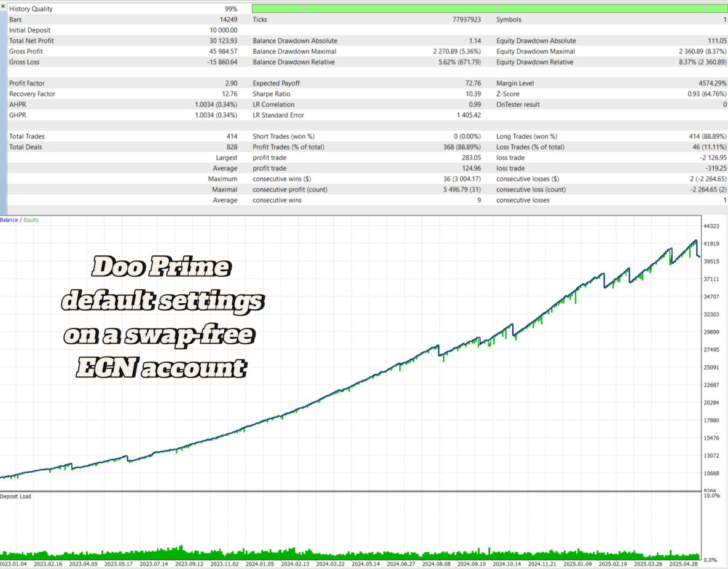Click the green 'Equity' chart legend
Viewport: 728px width, 569px height.
[31, 220]
